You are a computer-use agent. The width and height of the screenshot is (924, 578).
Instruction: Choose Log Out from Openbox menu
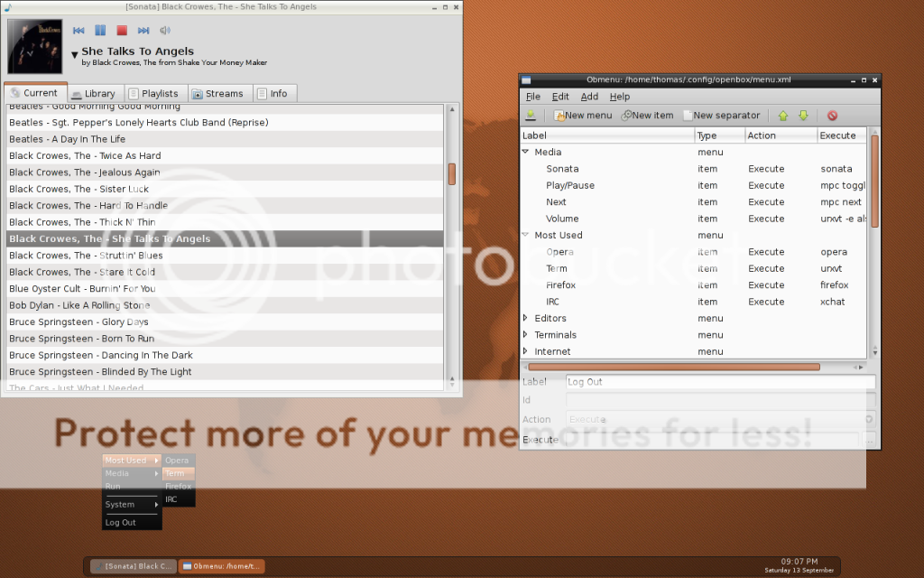click(x=132, y=523)
